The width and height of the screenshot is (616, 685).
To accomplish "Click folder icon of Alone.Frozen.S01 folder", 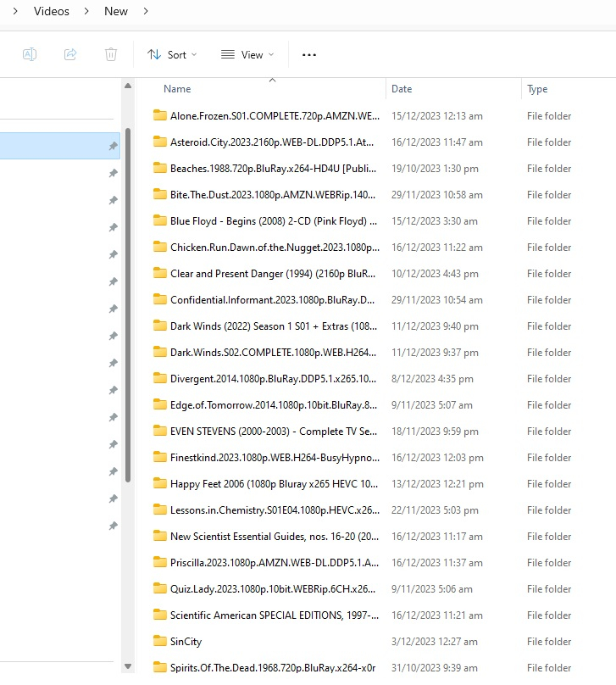I will coord(160,115).
